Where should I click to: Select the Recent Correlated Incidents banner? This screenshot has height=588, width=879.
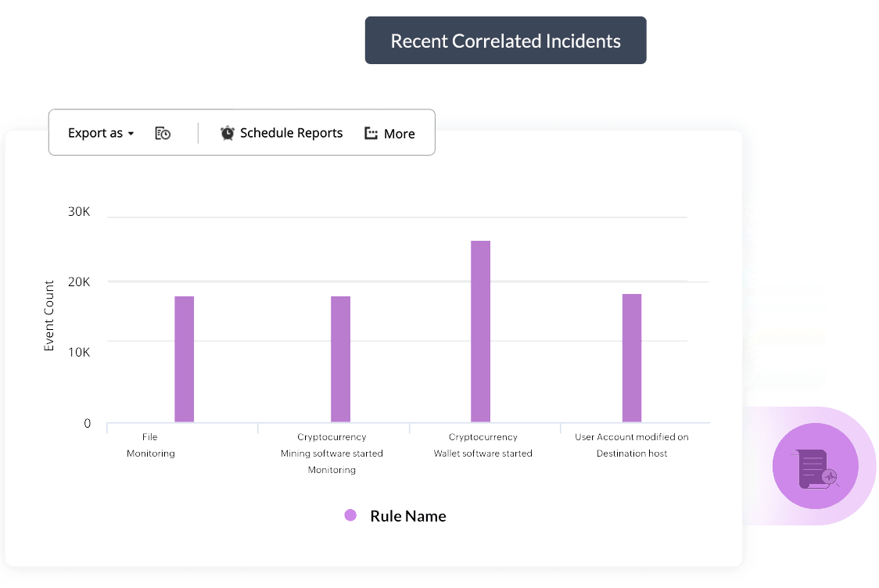tap(506, 41)
